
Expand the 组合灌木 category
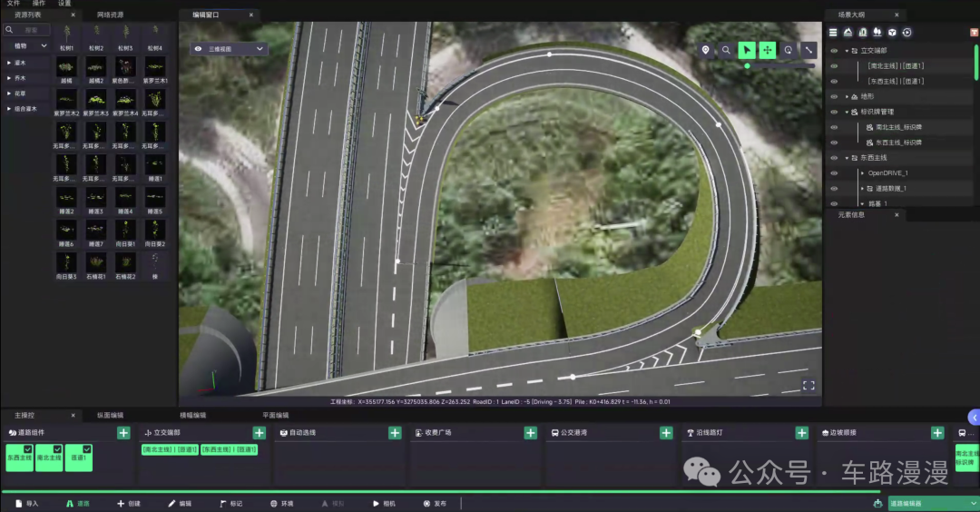[9, 109]
